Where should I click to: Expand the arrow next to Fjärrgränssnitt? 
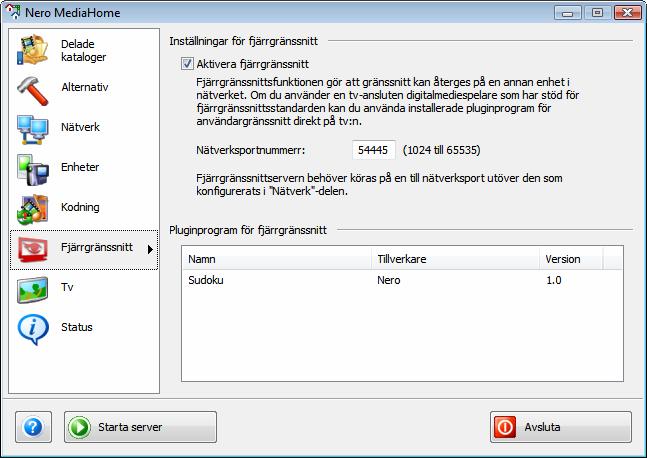click(150, 249)
